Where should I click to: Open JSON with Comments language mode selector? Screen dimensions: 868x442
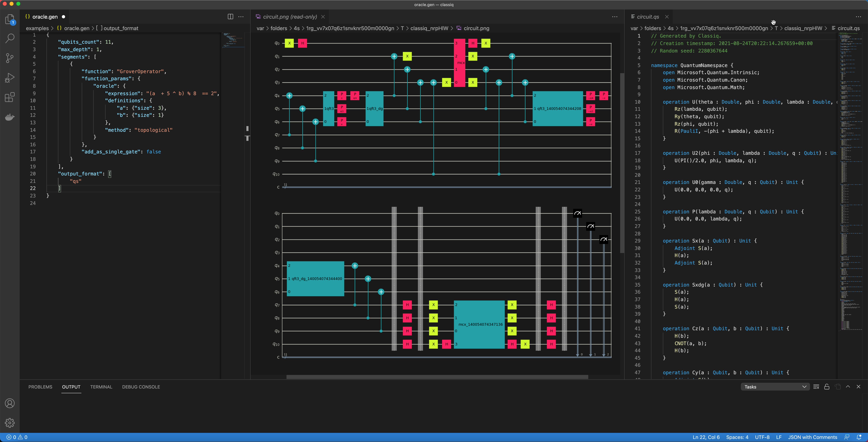tap(812, 437)
